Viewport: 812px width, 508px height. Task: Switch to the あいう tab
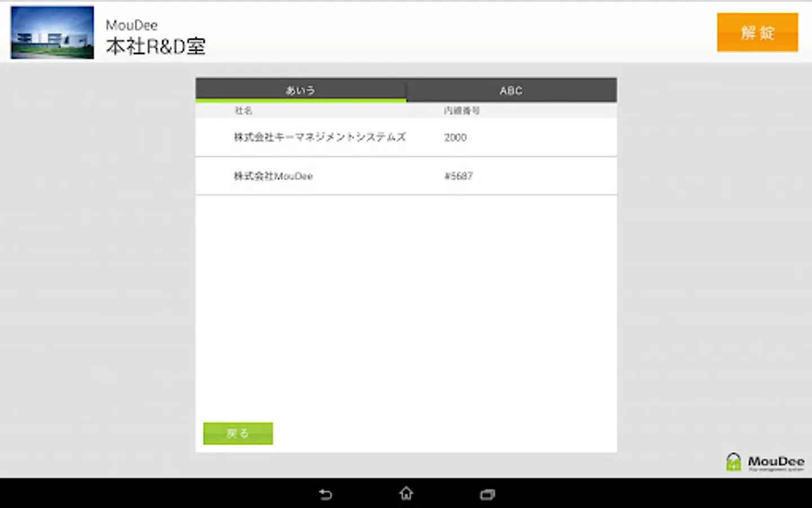click(301, 90)
